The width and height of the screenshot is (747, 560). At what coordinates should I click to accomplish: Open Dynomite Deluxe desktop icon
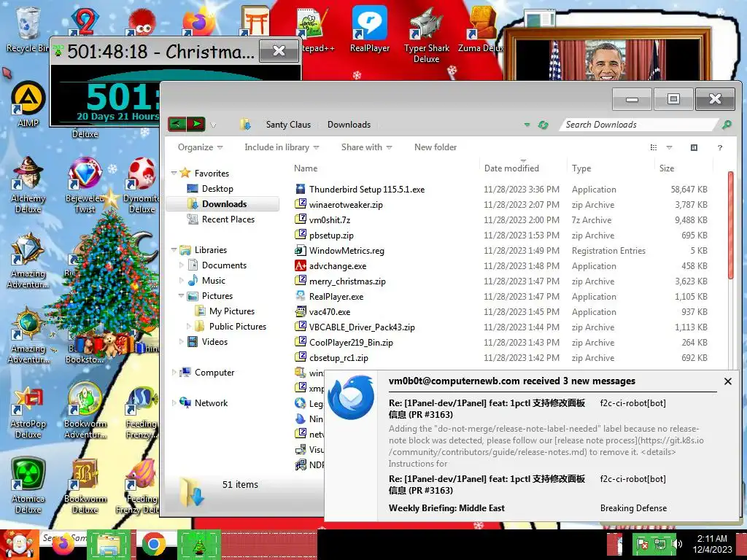point(142,184)
